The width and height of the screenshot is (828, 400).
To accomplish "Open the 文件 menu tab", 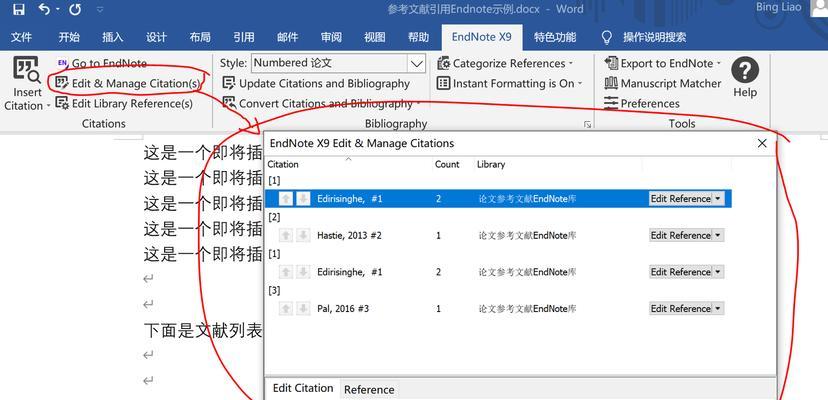I will click(22, 37).
